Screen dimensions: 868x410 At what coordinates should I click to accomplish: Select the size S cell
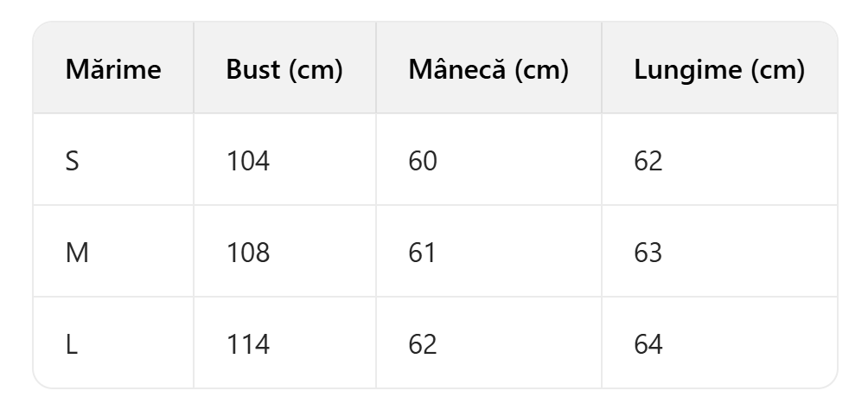(73, 161)
